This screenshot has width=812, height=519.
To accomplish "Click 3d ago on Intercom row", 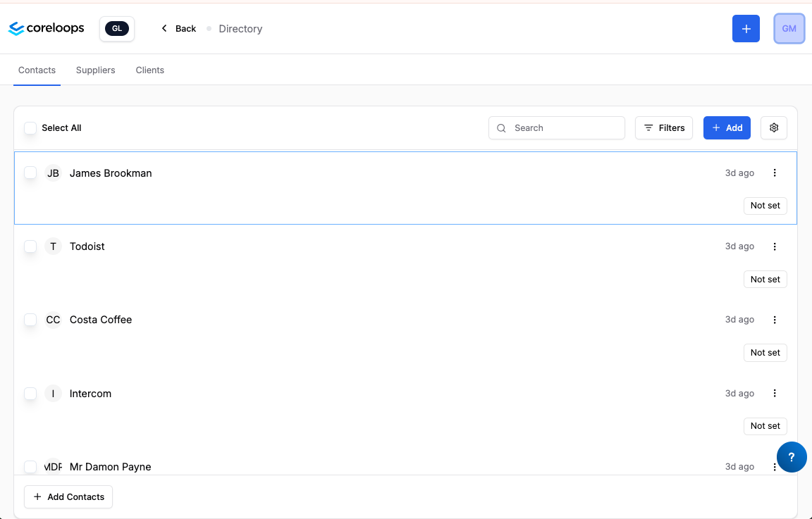I will [739, 393].
